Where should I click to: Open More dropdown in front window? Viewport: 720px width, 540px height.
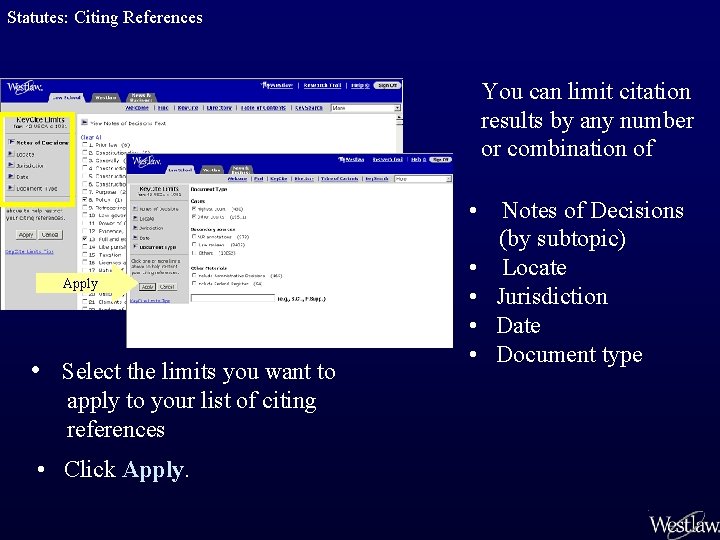click(423, 179)
